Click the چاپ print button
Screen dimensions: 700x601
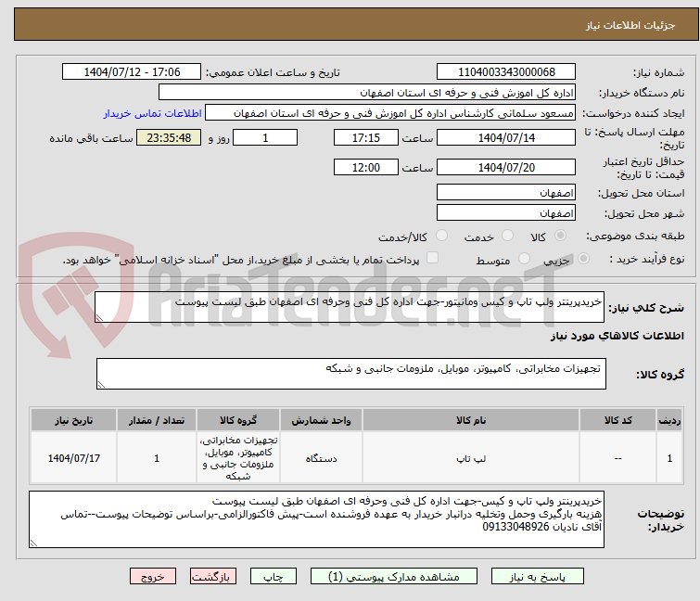click(x=273, y=576)
